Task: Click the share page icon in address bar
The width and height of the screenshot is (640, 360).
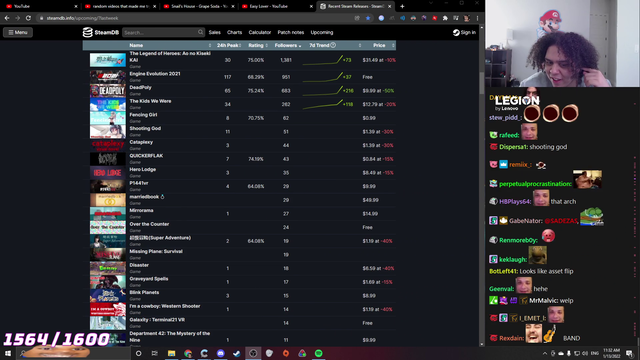Action: pyautogui.click(x=357, y=18)
